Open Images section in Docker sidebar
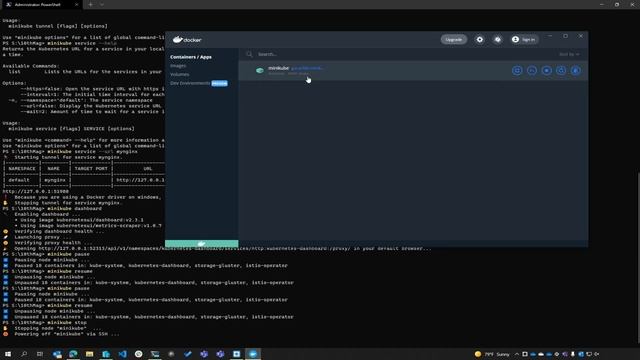 (x=178, y=66)
